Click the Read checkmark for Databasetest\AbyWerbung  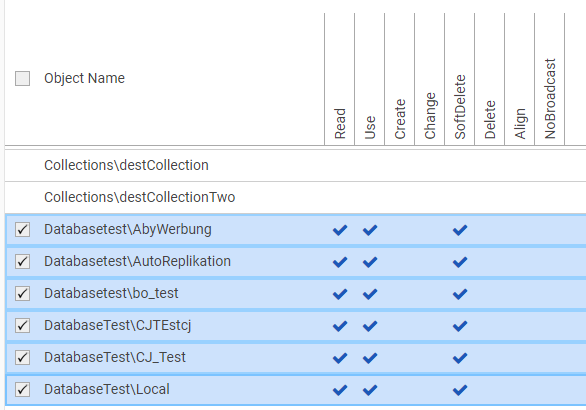click(340, 230)
